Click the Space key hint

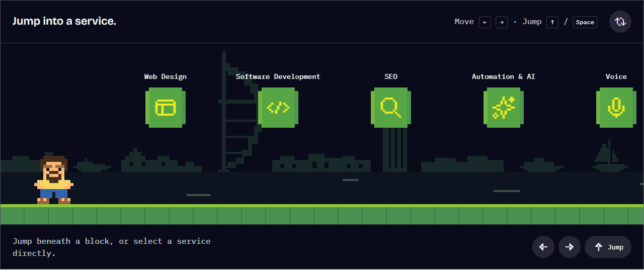pyautogui.click(x=585, y=22)
